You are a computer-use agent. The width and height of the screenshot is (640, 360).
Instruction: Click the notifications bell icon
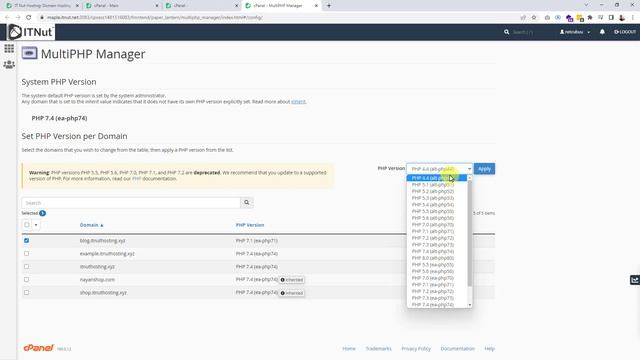(602, 32)
